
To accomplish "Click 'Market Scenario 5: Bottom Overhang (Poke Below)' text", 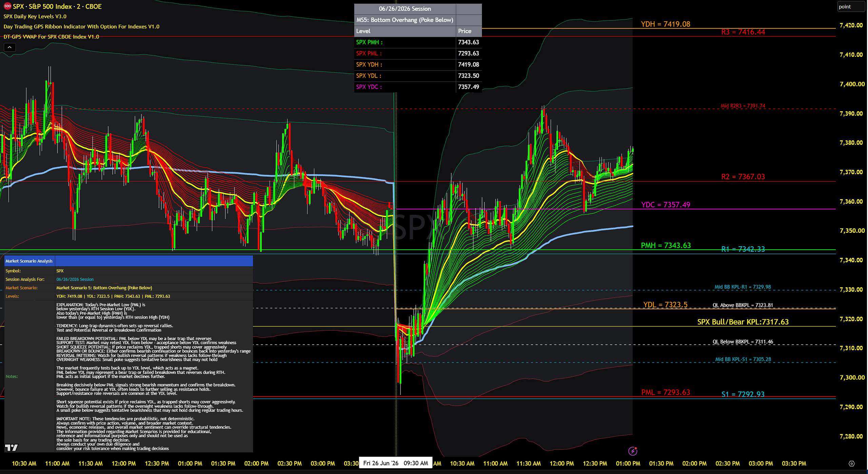I will pyautogui.click(x=104, y=288).
